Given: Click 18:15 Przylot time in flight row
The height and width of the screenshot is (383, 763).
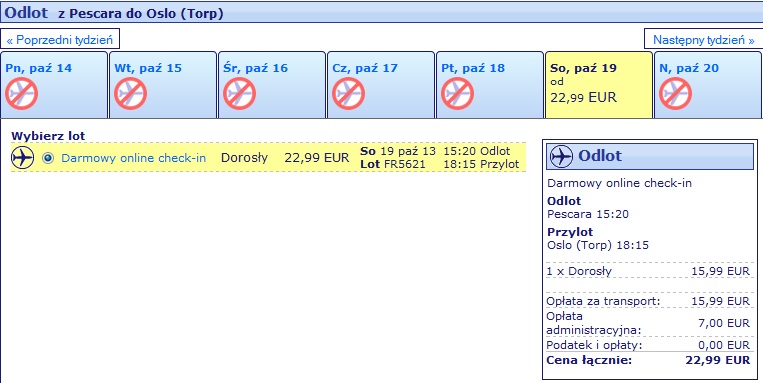Looking at the screenshot, I should [x=481, y=164].
